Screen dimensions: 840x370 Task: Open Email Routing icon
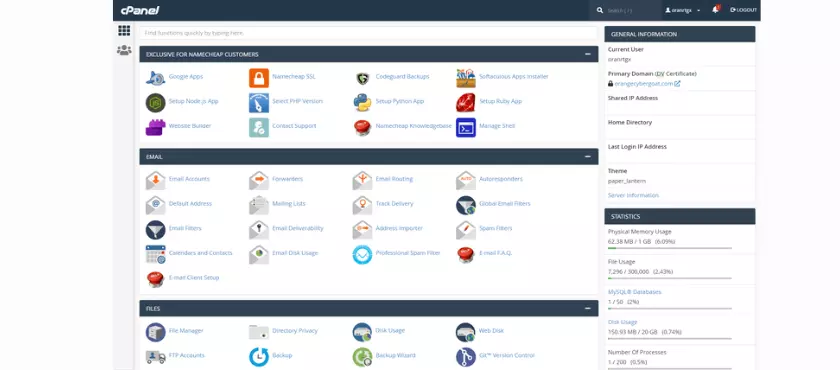coord(363,180)
